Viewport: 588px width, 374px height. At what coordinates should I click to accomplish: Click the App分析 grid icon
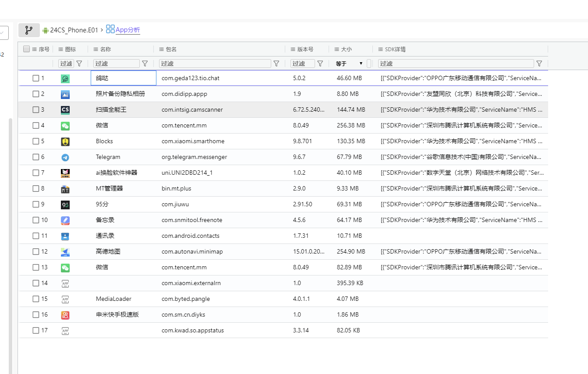pos(110,29)
